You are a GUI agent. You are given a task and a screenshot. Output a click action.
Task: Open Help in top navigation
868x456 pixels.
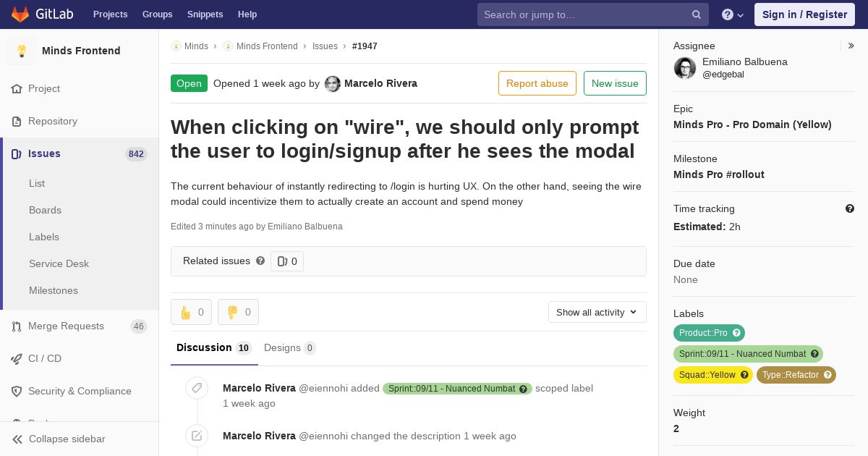pyautogui.click(x=247, y=14)
